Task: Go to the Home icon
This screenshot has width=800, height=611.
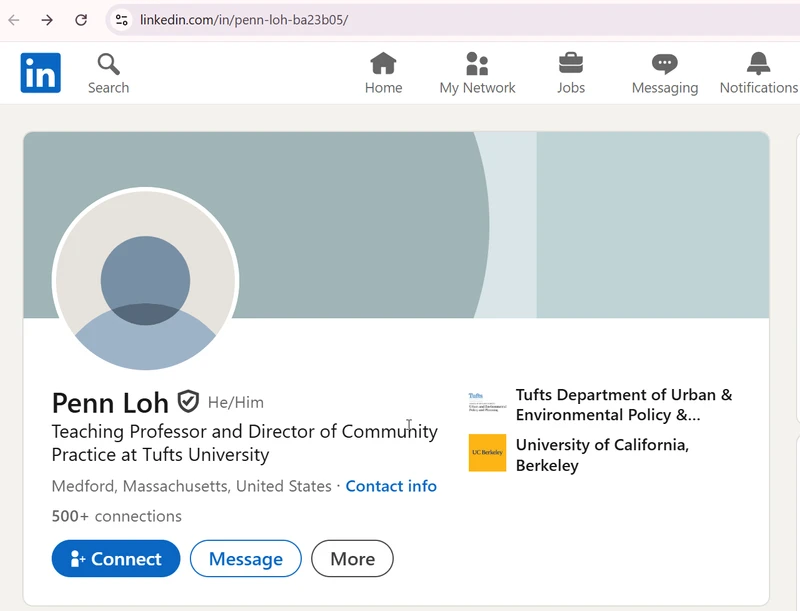Action: coord(383,64)
